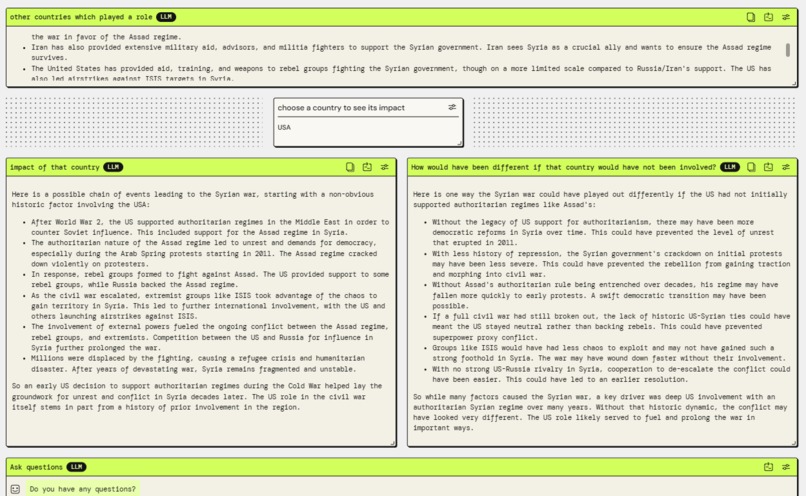This screenshot has height=496, width=806.
Task: Click 'other countries which played a role' title
Action: pyautogui.click(x=81, y=17)
